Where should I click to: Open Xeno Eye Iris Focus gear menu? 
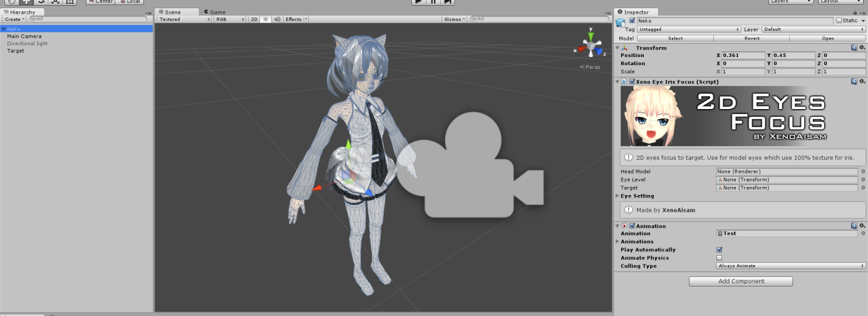pyautogui.click(x=862, y=82)
